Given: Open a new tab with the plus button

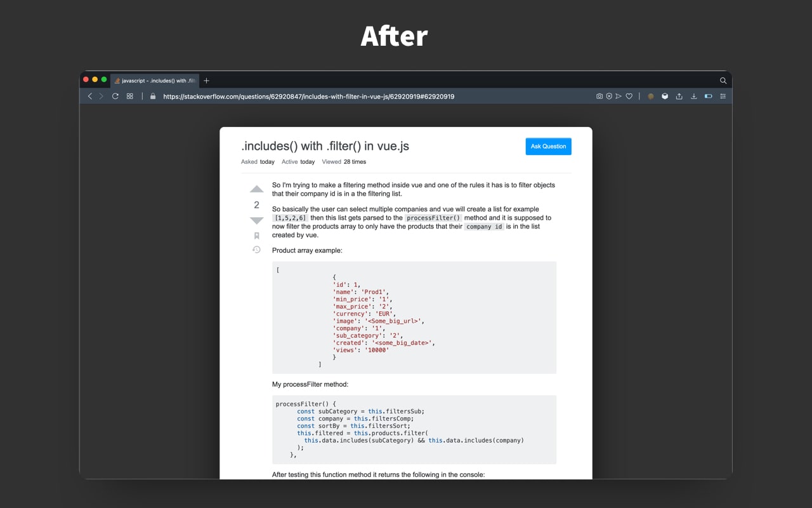Looking at the screenshot, I should [x=206, y=81].
